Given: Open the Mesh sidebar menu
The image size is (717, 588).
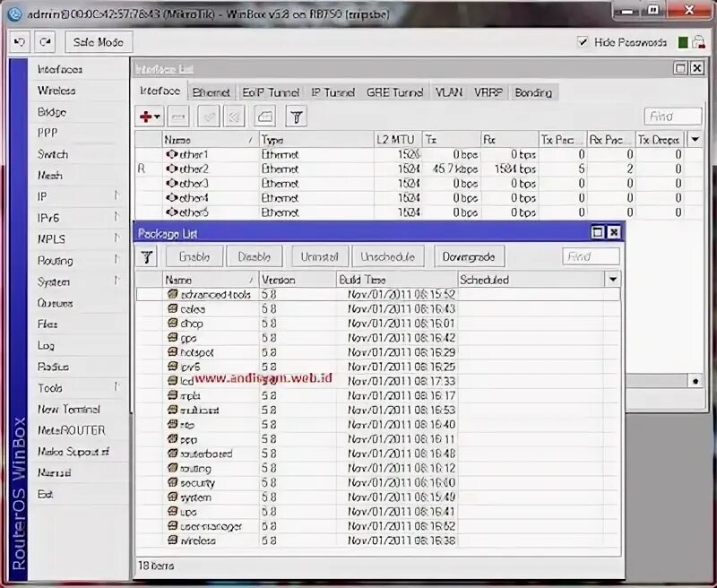Looking at the screenshot, I should tap(50, 175).
